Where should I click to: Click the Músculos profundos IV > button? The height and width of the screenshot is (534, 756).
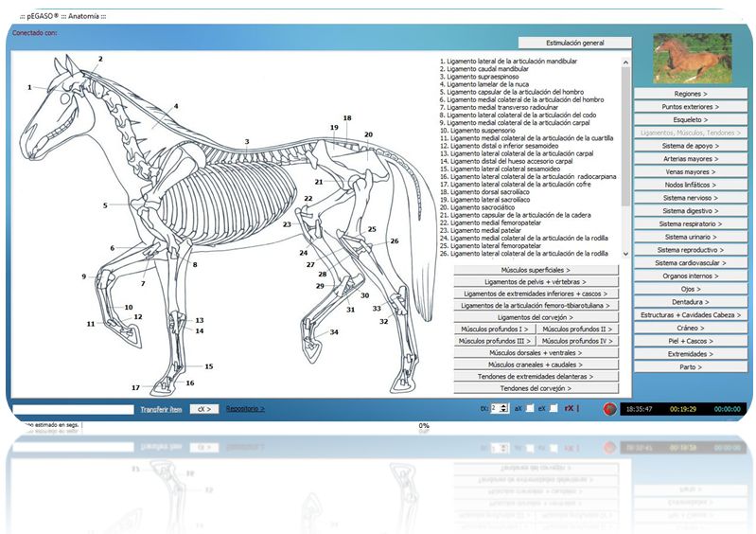click(x=577, y=341)
